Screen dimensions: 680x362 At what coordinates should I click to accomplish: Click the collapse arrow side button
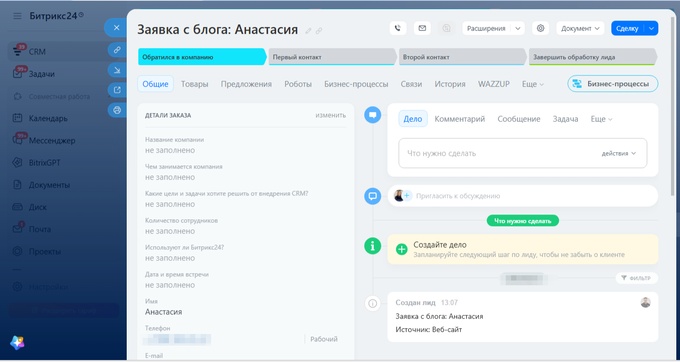coord(117,70)
